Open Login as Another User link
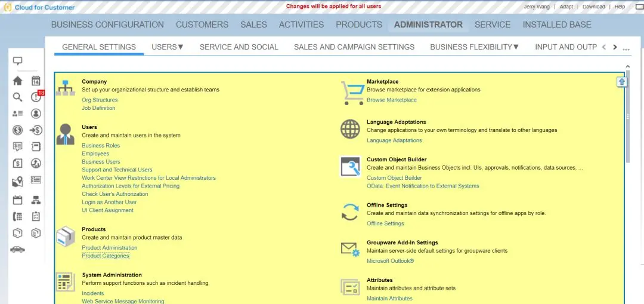 [x=109, y=202]
